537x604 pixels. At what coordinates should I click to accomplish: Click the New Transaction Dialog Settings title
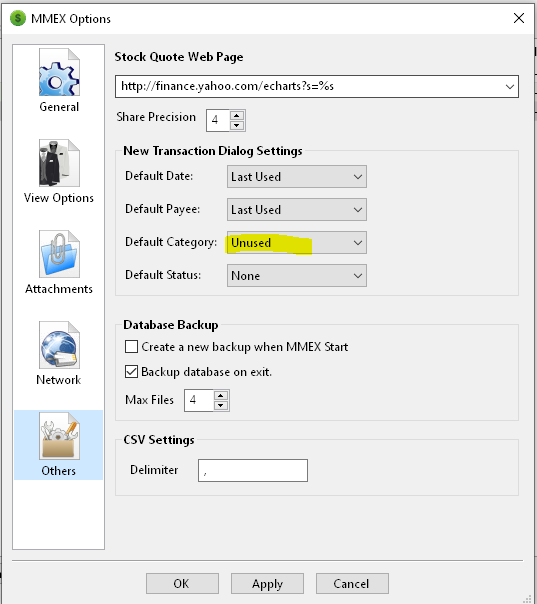click(x=213, y=151)
